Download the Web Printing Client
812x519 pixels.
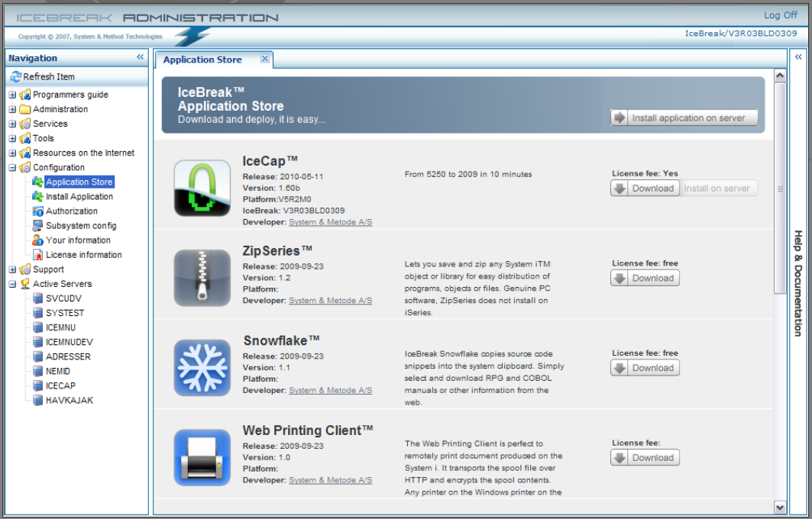coord(645,457)
